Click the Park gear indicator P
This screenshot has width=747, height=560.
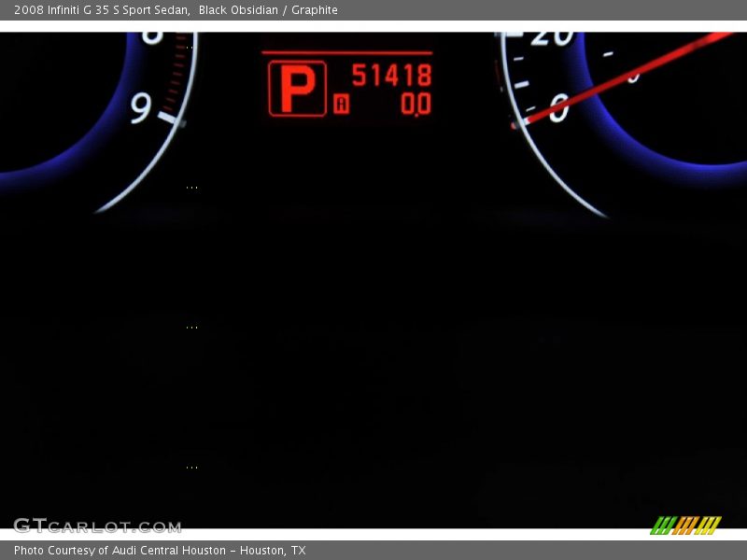click(297, 89)
